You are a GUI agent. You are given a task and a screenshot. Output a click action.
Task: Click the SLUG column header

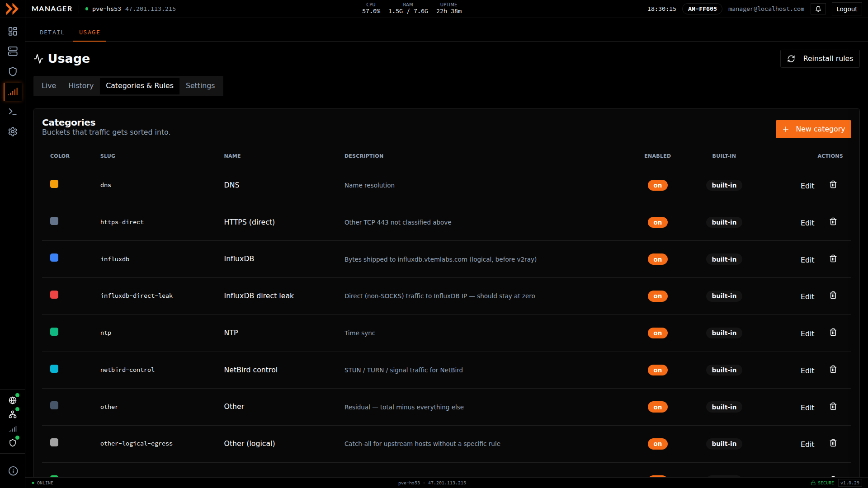(x=108, y=156)
